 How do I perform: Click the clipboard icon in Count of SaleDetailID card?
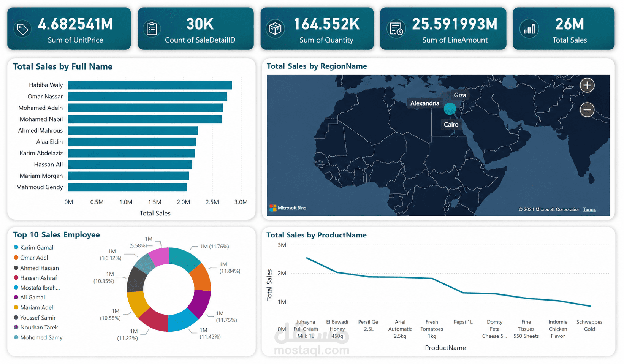pyautogui.click(x=152, y=29)
